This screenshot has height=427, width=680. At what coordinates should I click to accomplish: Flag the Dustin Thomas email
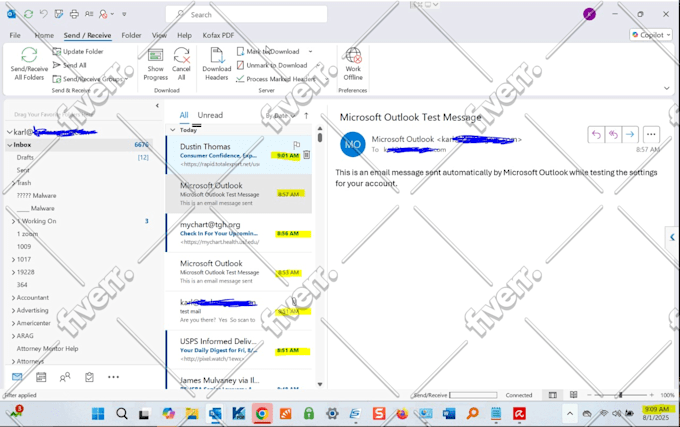296,144
